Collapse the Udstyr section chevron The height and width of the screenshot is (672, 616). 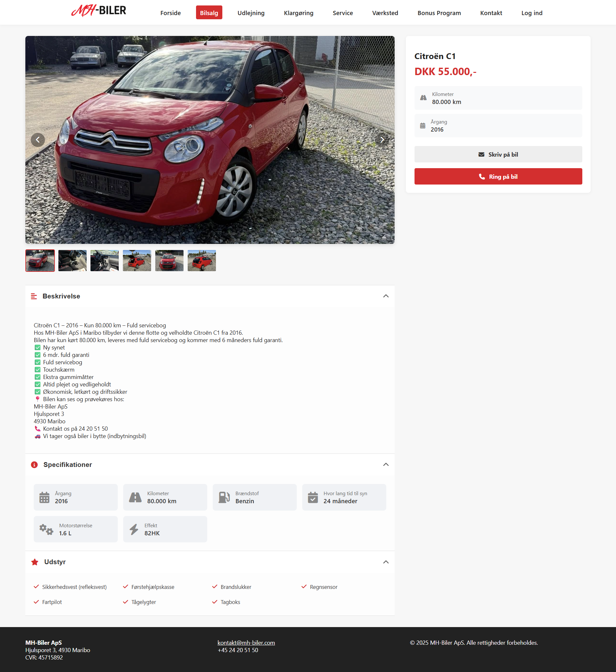386,562
